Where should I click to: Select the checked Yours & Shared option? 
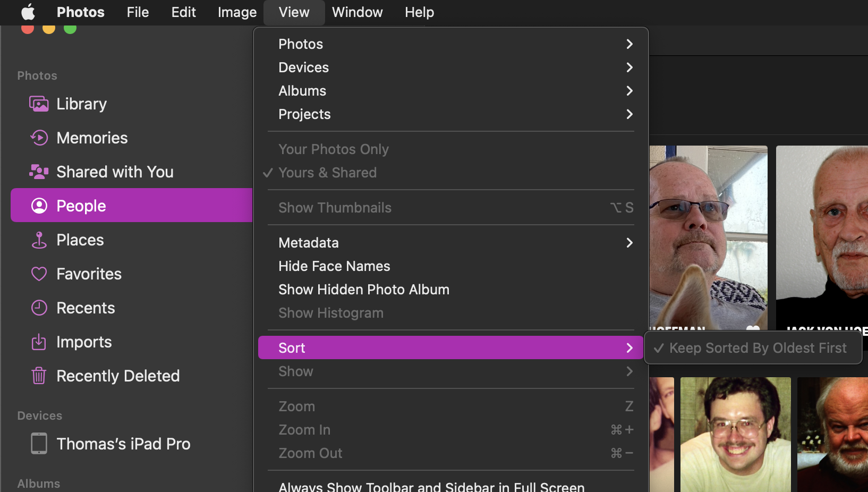327,173
